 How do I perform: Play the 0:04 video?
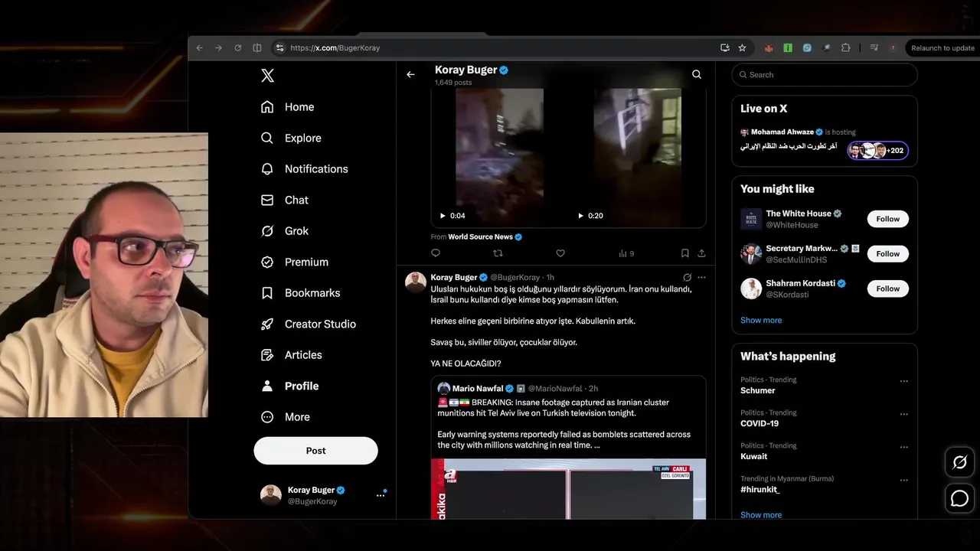coord(443,216)
